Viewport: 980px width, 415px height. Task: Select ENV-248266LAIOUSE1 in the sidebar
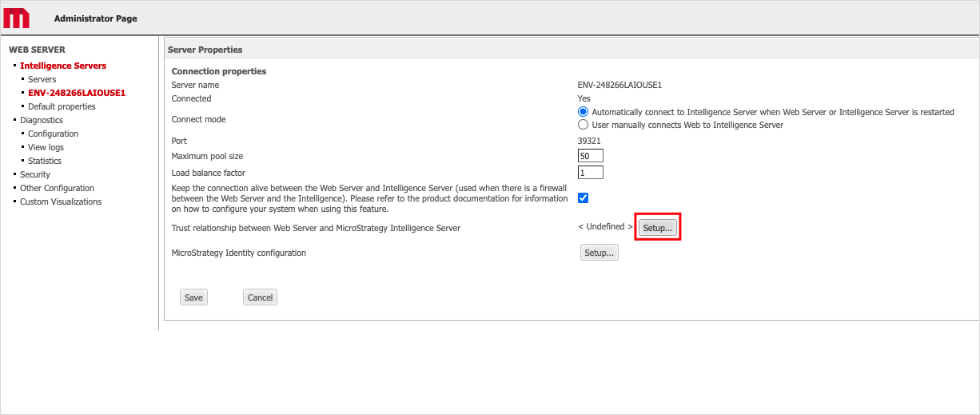pyautogui.click(x=77, y=93)
